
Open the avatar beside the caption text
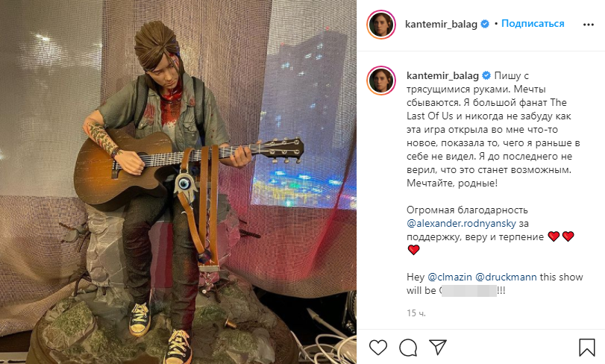(381, 81)
